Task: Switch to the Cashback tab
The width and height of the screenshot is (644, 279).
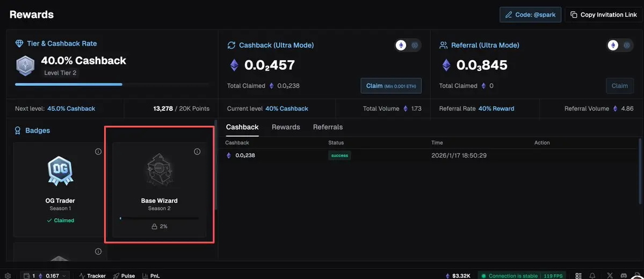Action: [242, 127]
